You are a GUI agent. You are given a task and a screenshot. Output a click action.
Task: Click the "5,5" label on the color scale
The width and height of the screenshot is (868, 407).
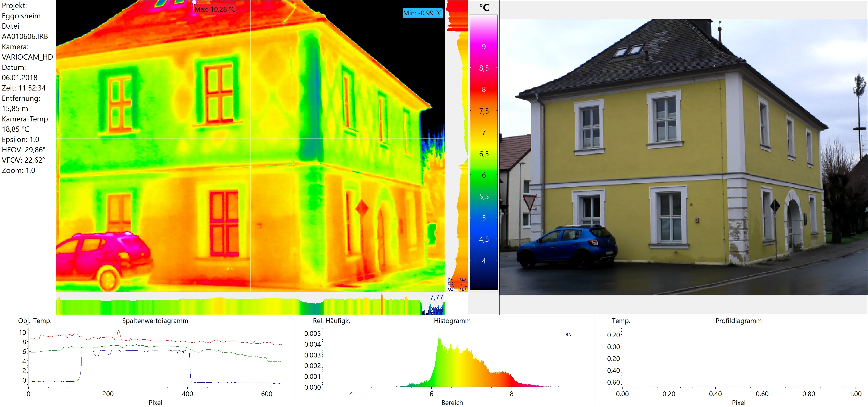click(484, 197)
